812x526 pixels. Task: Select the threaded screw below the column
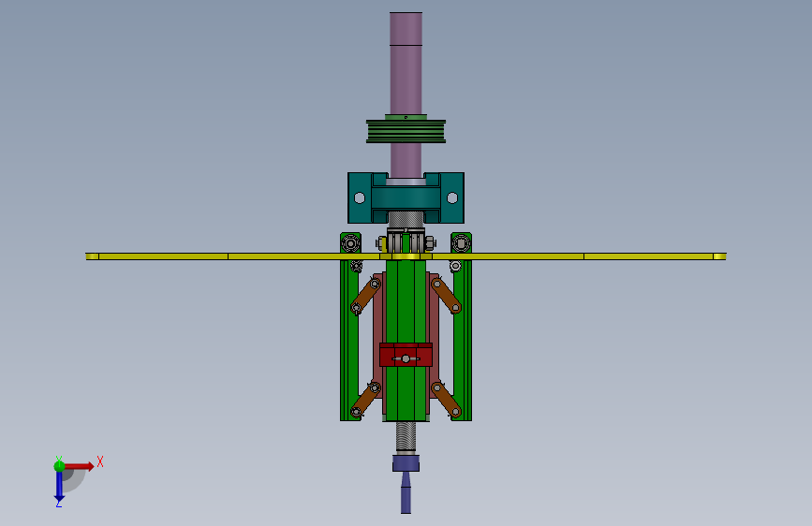406,436
